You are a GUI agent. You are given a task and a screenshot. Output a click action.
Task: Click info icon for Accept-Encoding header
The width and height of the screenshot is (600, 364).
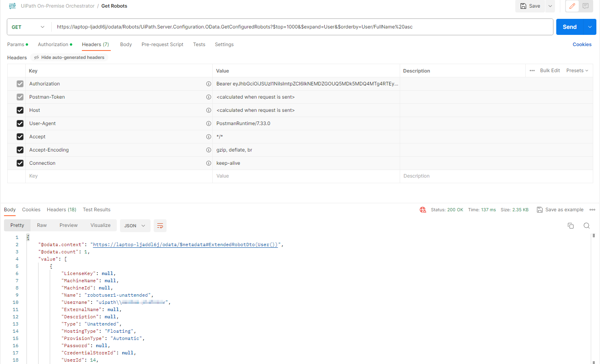[x=209, y=150]
